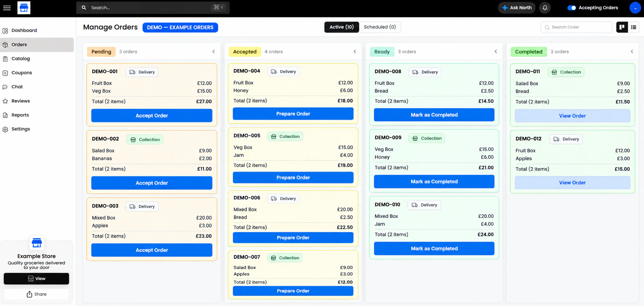View Order for DEMO-011
644x306 pixels.
(x=573, y=116)
